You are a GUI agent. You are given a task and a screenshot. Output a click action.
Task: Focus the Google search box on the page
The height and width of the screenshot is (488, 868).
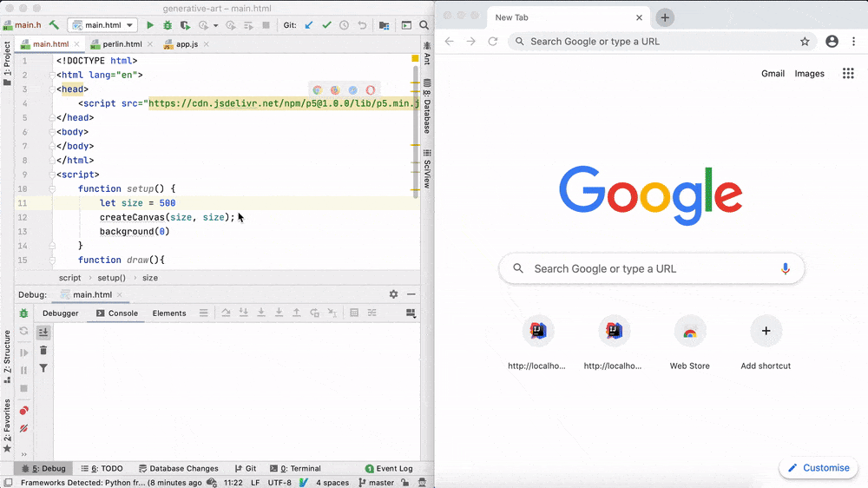coord(652,268)
